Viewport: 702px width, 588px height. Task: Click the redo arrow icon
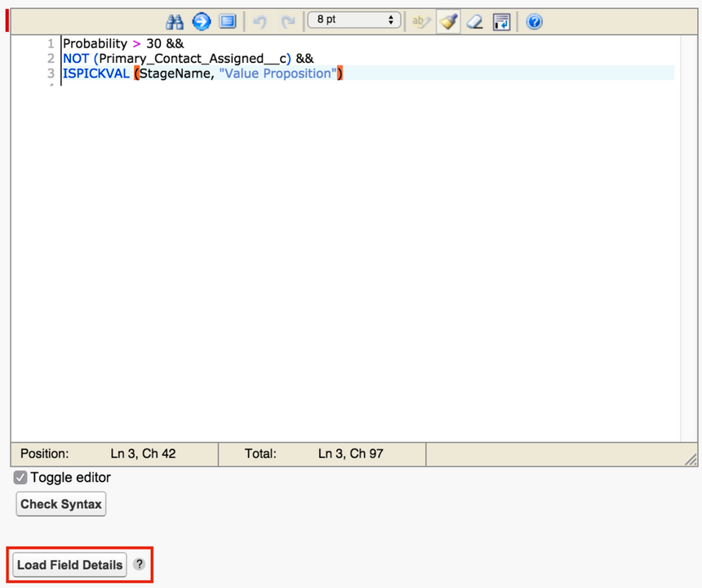tap(288, 21)
